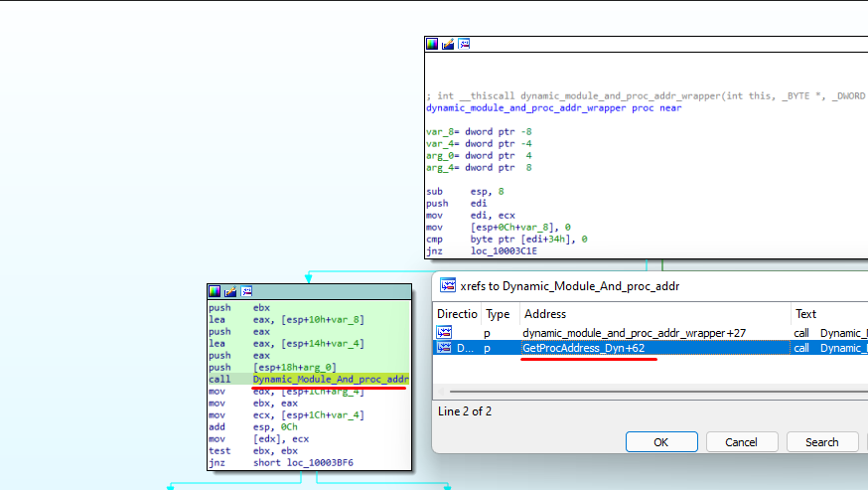
Task: Click xrefs dialog title icon
Action: [x=448, y=285]
